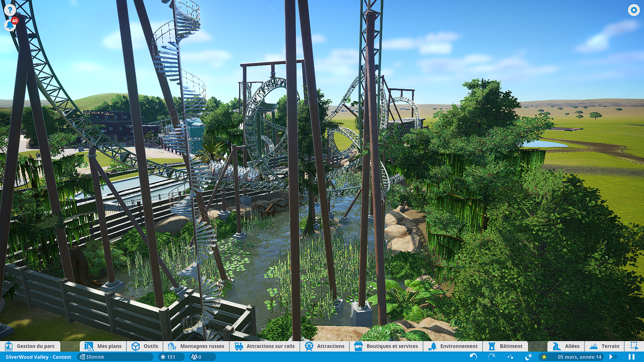The image size is (644, 362).
Task: Open the Montagnes russes menu
Action: click(x=196, y=346)
